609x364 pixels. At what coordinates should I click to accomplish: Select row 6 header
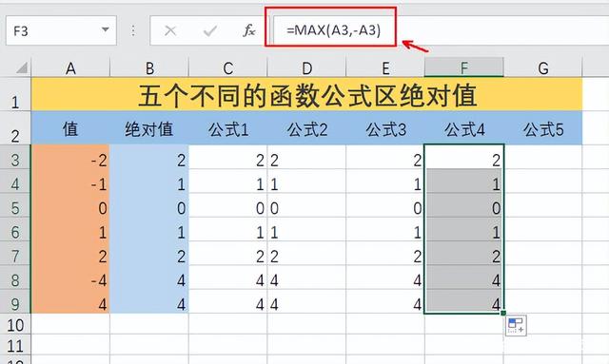coord(15,229)
